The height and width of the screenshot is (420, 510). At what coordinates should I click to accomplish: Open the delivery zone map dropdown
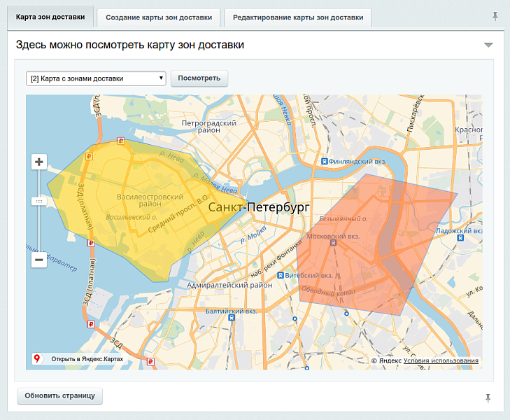tap(96, 78)
